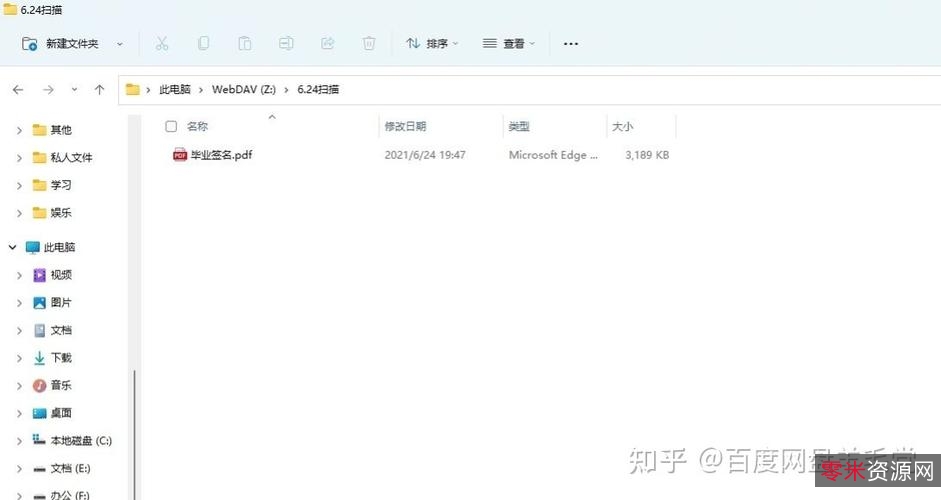
Task: Click the Rename icon in toolbar
Action: tap(286, 44)
